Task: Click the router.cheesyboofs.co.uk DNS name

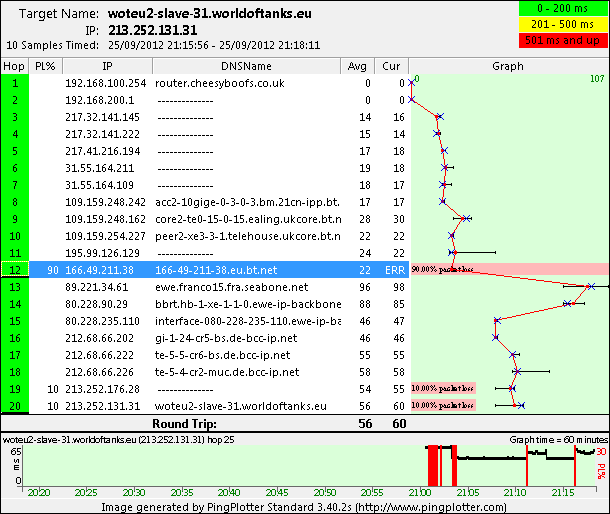Action: point(220,83)
